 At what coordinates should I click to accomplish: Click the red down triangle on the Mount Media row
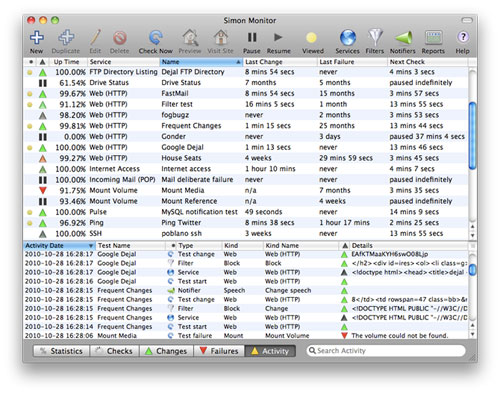tap(43, 191)
